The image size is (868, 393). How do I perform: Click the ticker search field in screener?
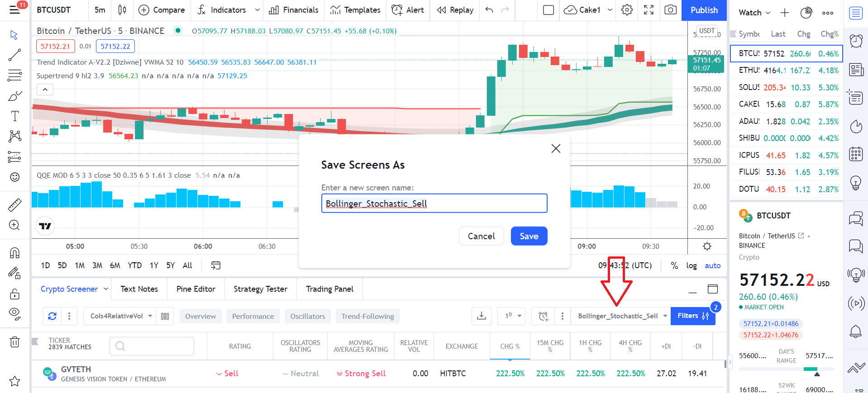152,346
